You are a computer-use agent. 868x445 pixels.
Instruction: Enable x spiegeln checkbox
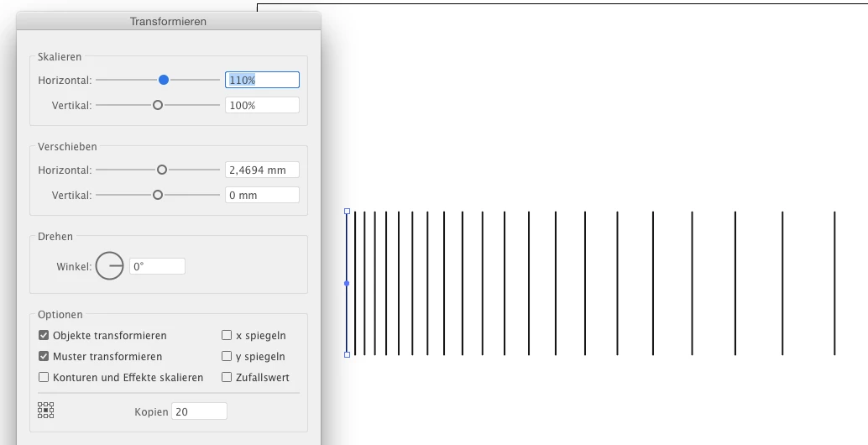point(227,335)
